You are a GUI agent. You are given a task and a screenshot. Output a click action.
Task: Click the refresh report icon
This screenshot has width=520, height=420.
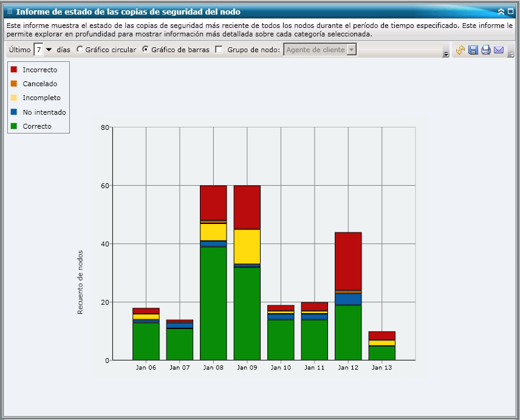(x=460, y=50)
